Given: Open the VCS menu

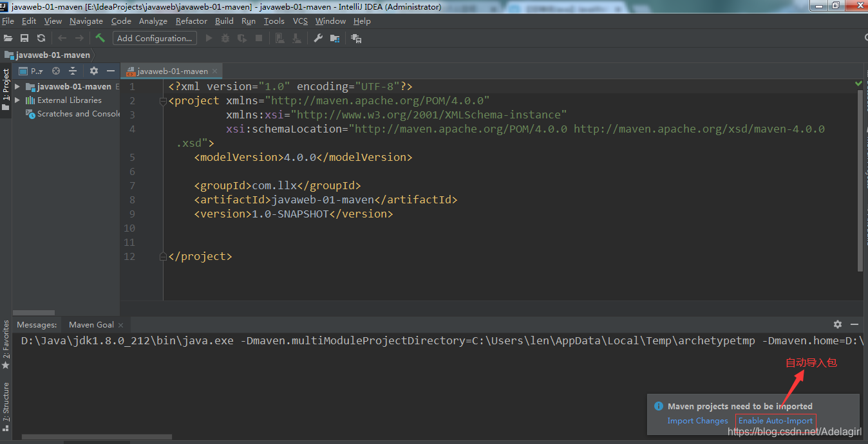Looking at the screenshot, I should pyautogui.click(x=300, y=21).
